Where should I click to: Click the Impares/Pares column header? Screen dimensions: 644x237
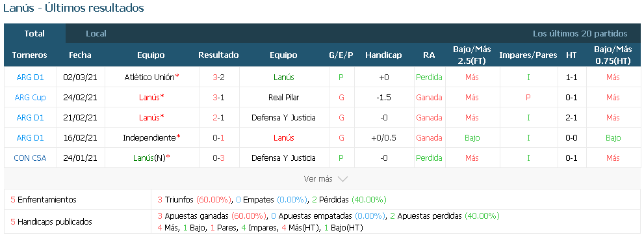point(528,55)
